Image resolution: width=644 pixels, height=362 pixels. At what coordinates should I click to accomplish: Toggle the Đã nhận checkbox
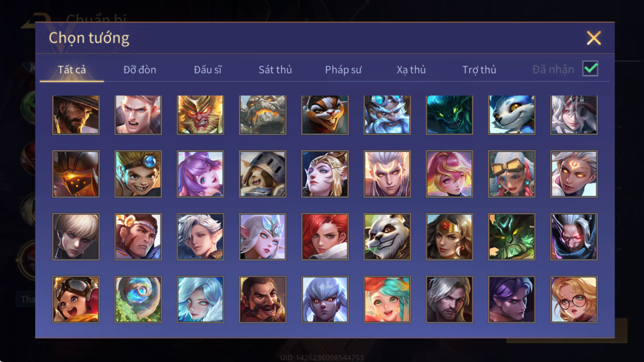[590, 69]
